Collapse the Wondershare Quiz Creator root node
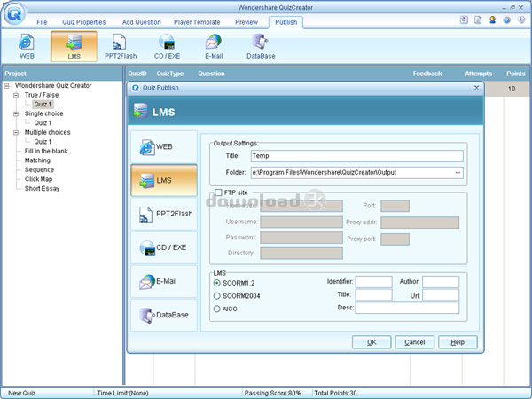The width and height of the screenshot is (532, 399). point(6,86)
